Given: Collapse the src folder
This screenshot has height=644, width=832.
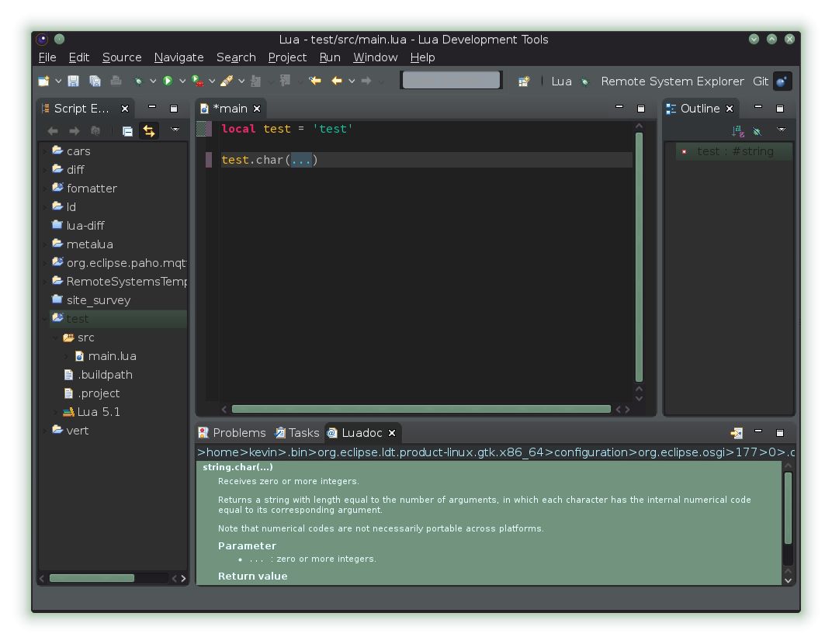Looking at the screenshot, I should (56, 338).
